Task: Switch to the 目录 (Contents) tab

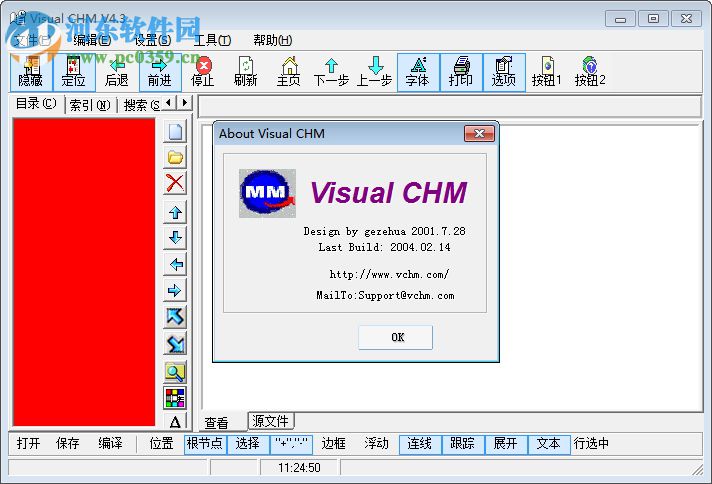Action: click(x=36, y=104)
